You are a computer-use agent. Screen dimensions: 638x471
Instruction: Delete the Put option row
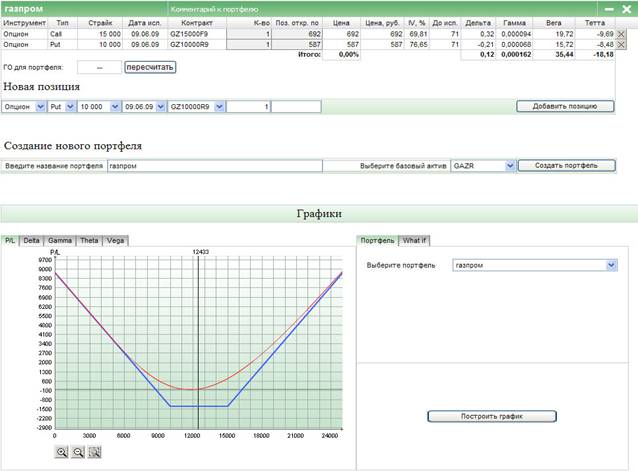click(621, 44)
